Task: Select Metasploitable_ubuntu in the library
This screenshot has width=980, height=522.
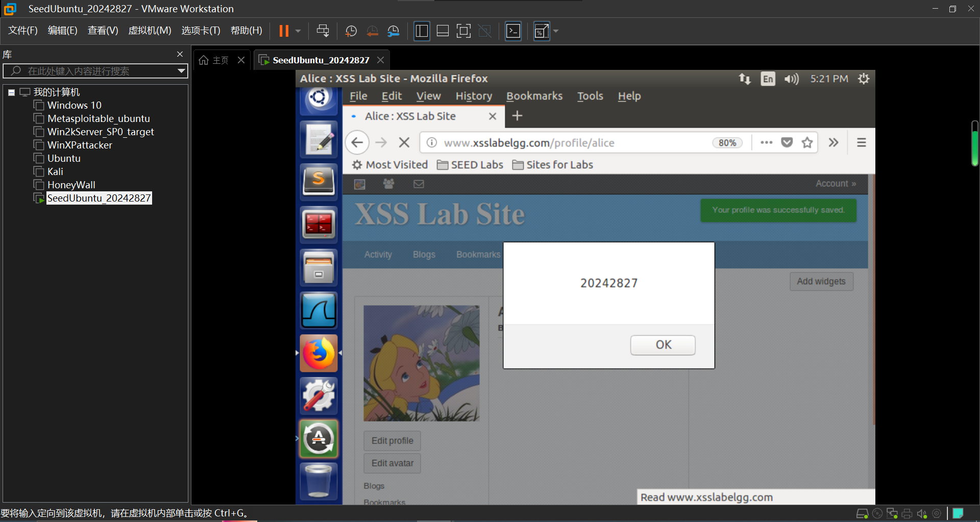Action: [99, 118]
